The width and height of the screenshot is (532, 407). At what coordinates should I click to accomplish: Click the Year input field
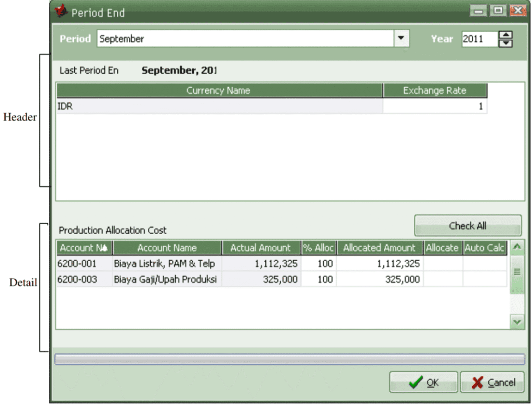[478, 39]
